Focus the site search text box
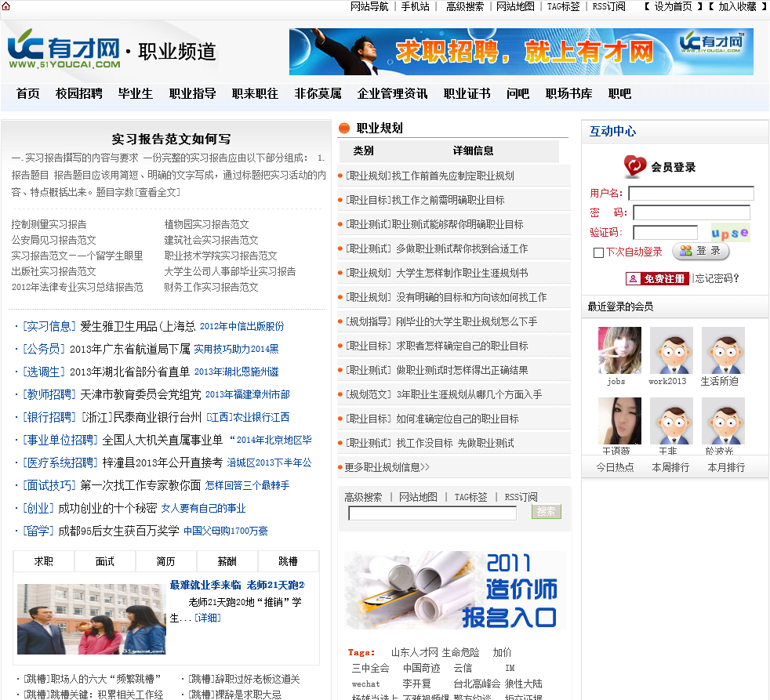 (x=433, y=513)
